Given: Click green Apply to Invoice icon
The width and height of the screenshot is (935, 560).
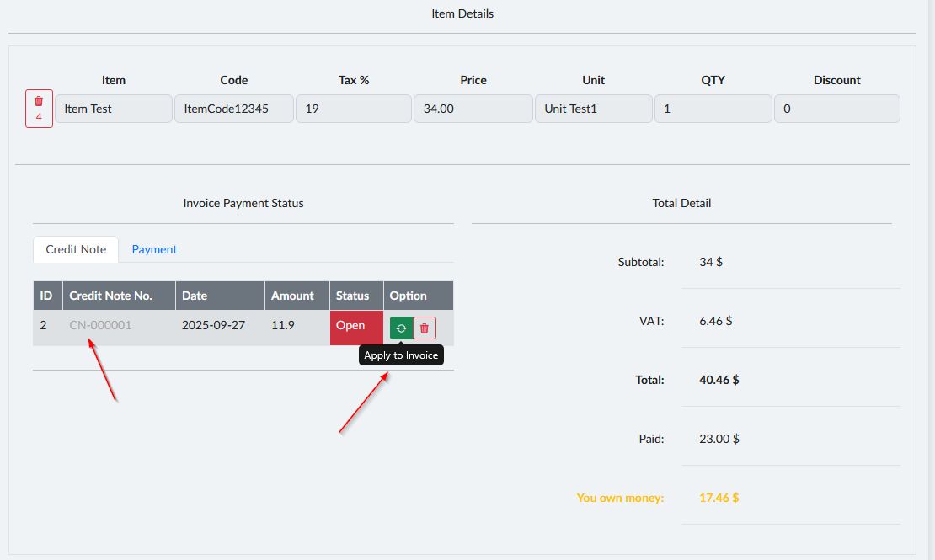Looking at the screenshot, I should (401, 328).
